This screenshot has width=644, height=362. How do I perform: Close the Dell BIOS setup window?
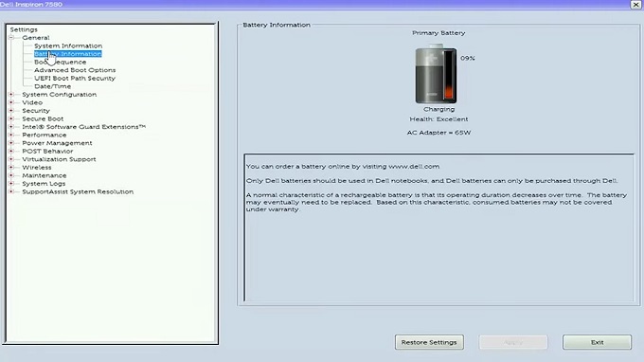tap(635, 5)
